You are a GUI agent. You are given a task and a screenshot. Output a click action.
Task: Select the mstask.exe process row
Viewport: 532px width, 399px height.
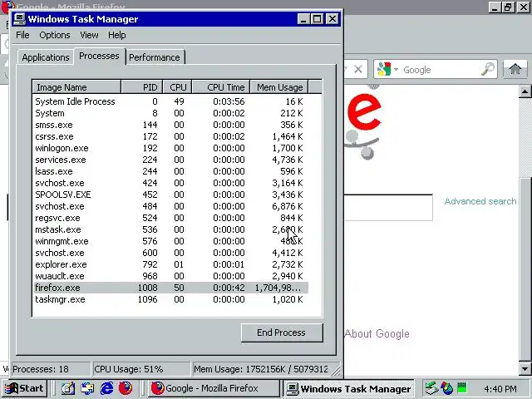point(170,229)
